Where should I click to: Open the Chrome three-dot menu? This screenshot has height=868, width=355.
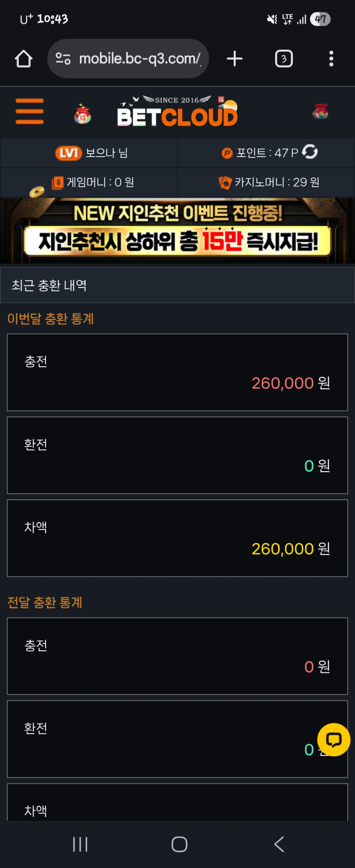(331, 59)
